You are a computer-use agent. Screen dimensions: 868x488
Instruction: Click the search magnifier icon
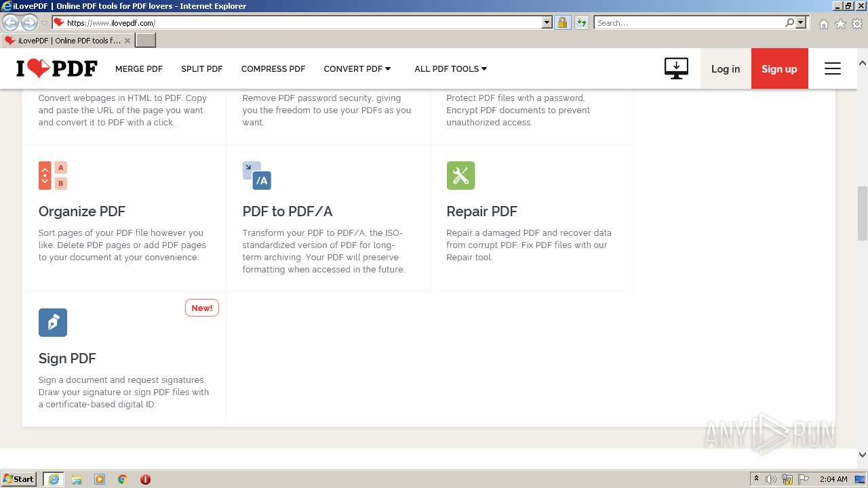(789, 22)
